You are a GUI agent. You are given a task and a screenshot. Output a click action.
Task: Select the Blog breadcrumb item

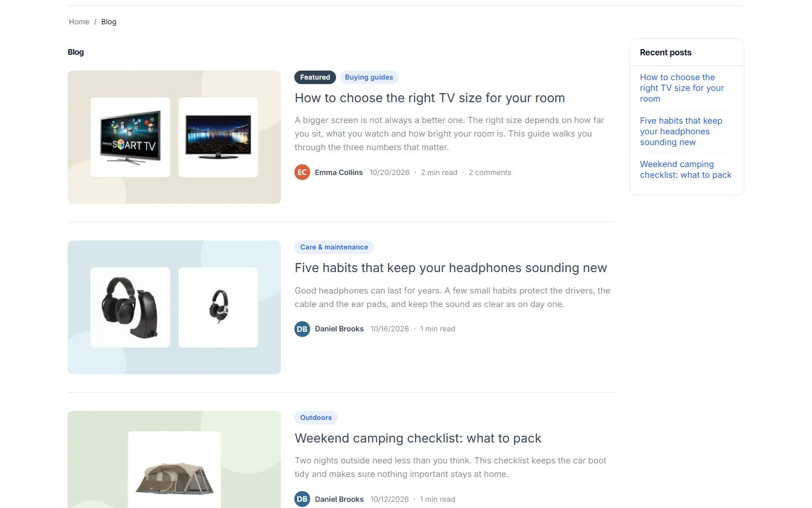click(x=109, y=22)
